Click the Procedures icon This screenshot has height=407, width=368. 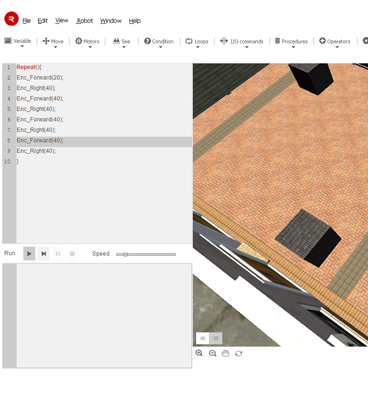(277, 41)
